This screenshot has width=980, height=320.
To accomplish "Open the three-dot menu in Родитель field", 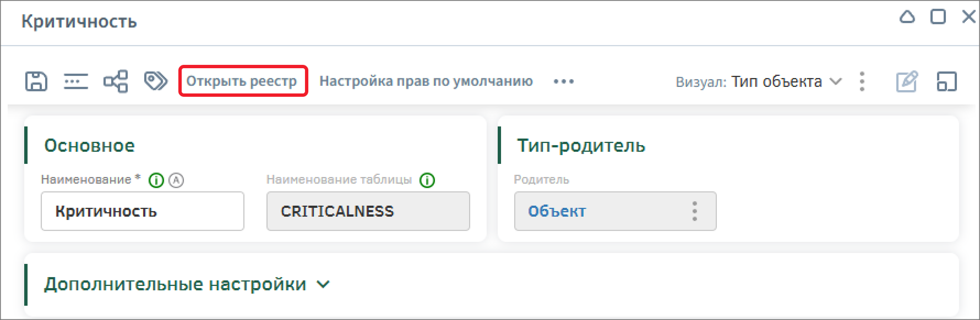I will click(695, 211).
